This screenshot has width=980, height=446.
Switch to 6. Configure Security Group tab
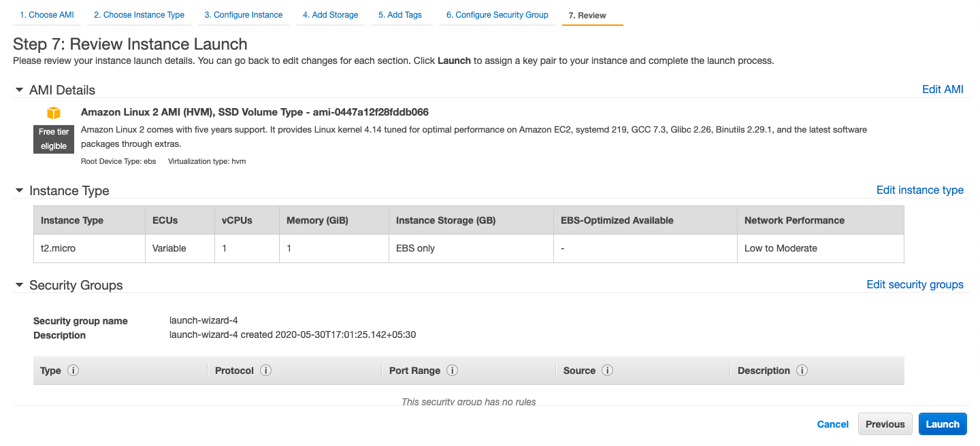coord(497,15)
